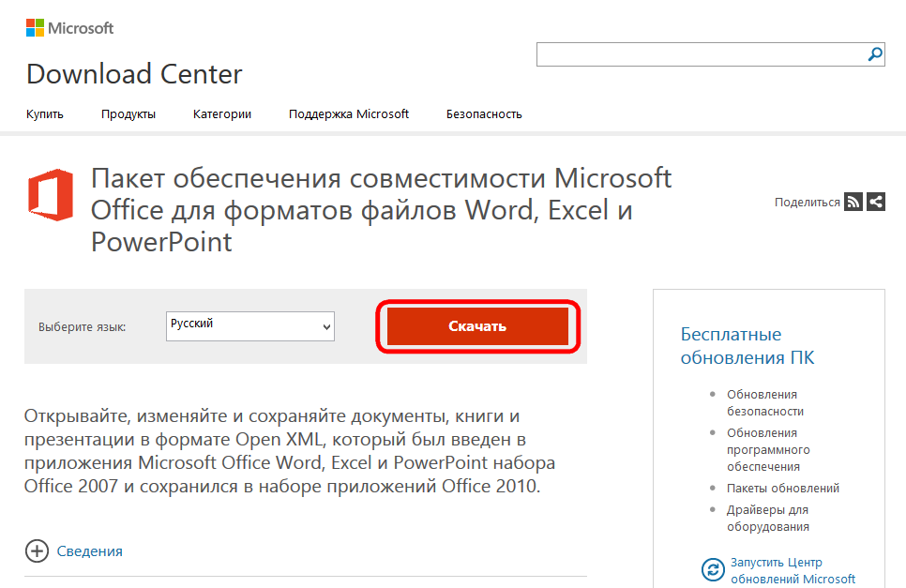Visit the Пакеты обновлений link
Viewport: 906px width, 588px height.
[782, 488]
